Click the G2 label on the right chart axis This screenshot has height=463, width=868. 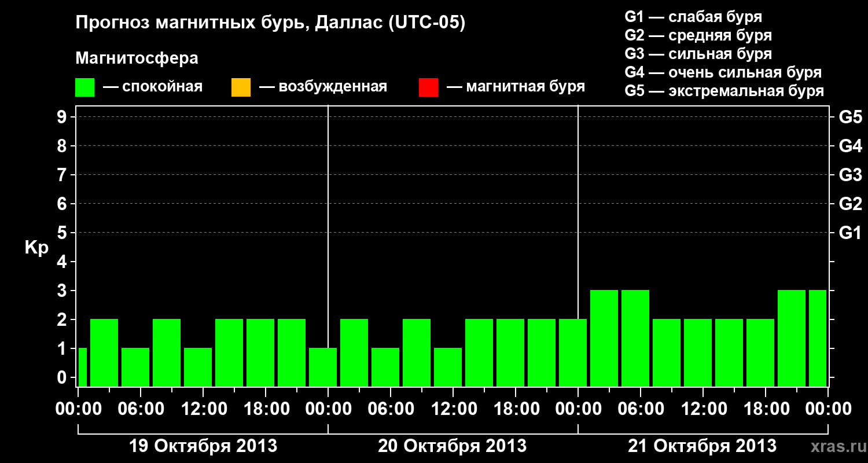click(x=850, y=204)
